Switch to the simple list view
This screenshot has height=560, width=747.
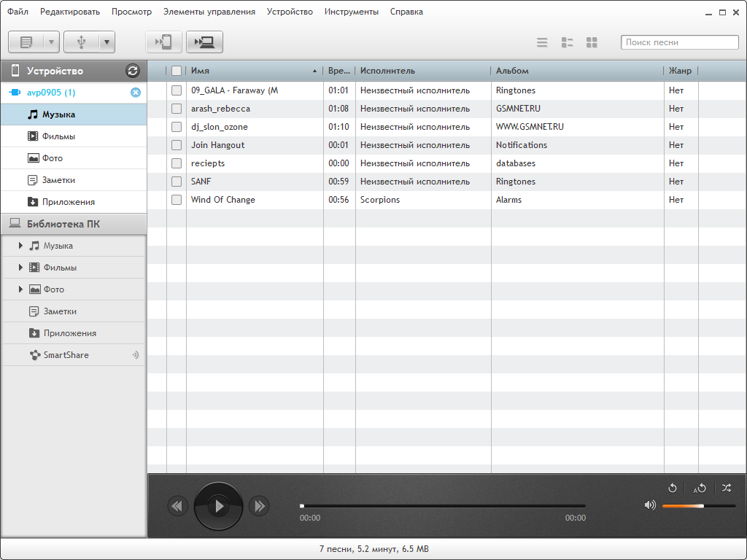coord(542,42)
